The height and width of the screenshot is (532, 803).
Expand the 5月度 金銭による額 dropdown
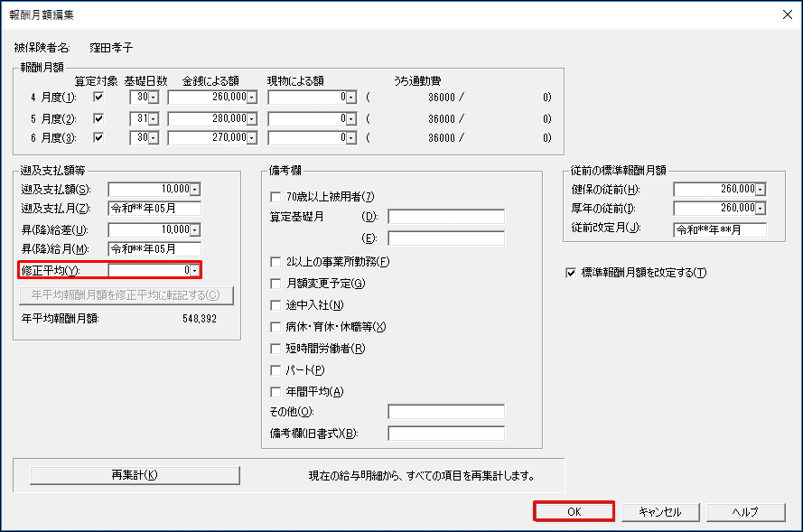tap(252, 118)
